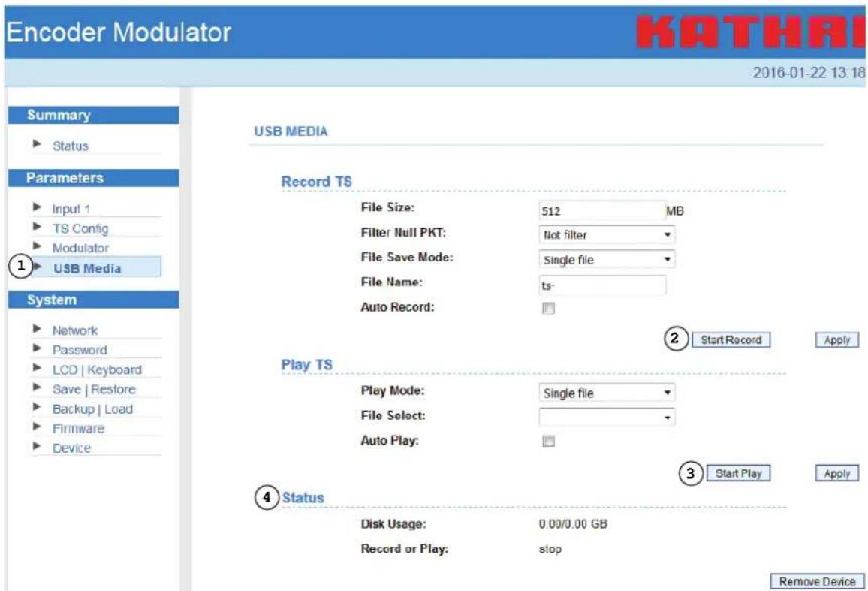Screen dimensions: 868x591
Task: Open the Play Mode dropdown
Action: pos(607,393)
